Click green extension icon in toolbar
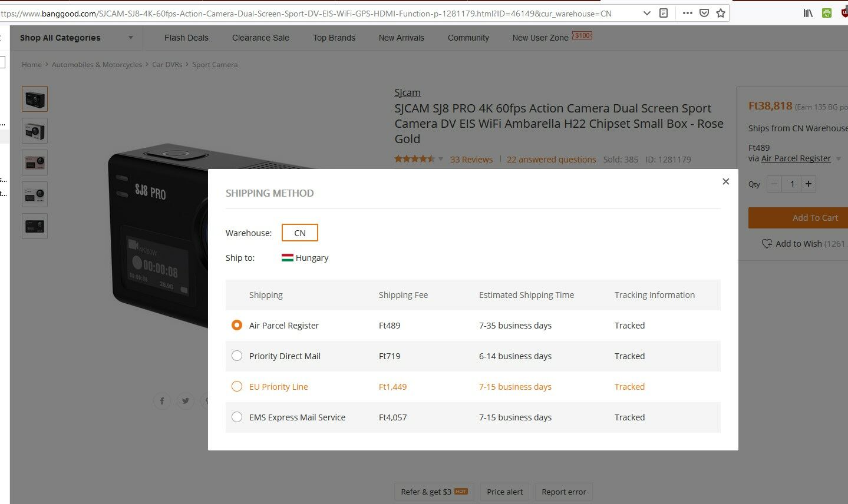 pos(827,13)
